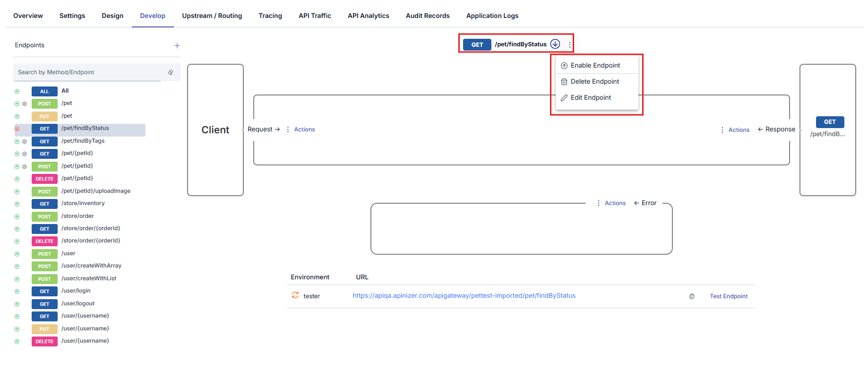The image size is (868, 380).
Task: Open the Request Actions menu
Action: pyautogui.click(x=301, y=130)
